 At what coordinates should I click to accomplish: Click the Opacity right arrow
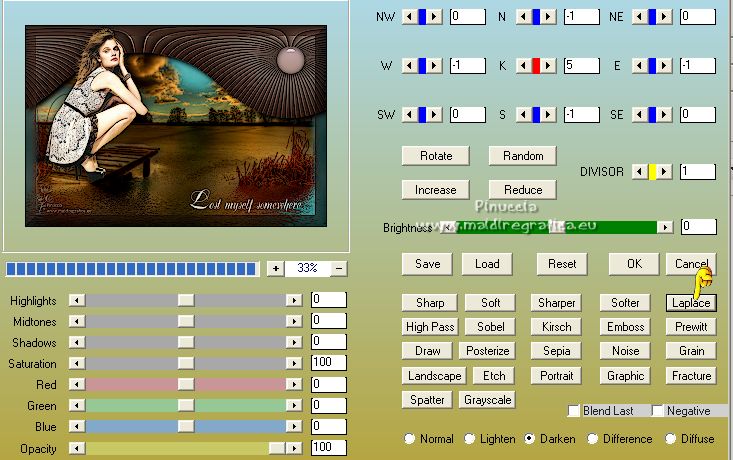click(294, 448)
